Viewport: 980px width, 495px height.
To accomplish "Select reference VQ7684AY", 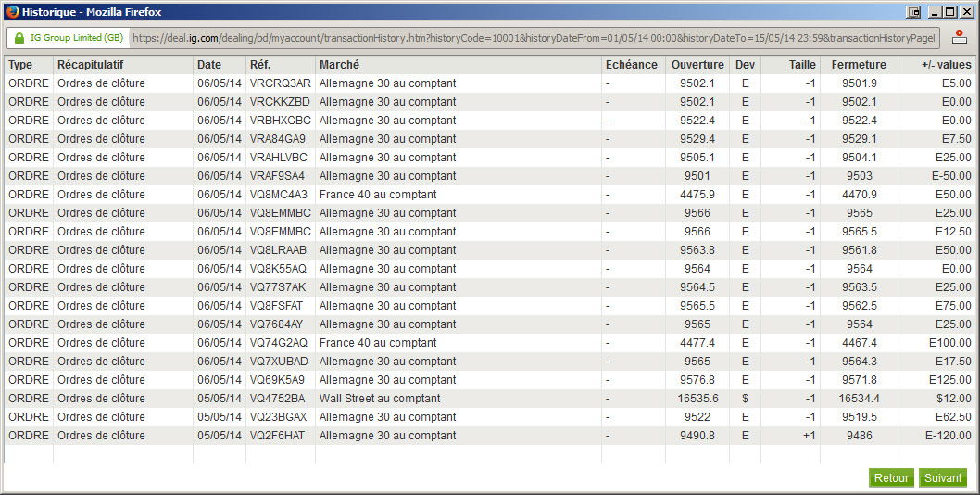I will (x=276, y=324).
